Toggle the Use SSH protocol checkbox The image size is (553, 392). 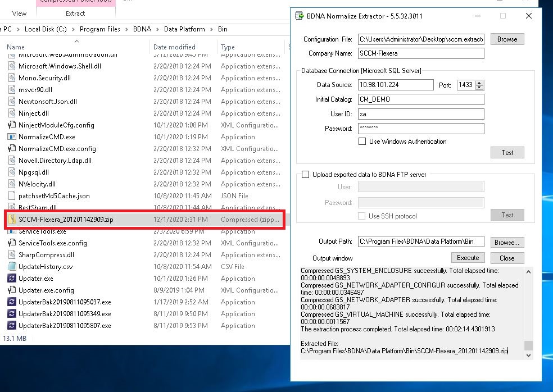[x=361, y=216]
